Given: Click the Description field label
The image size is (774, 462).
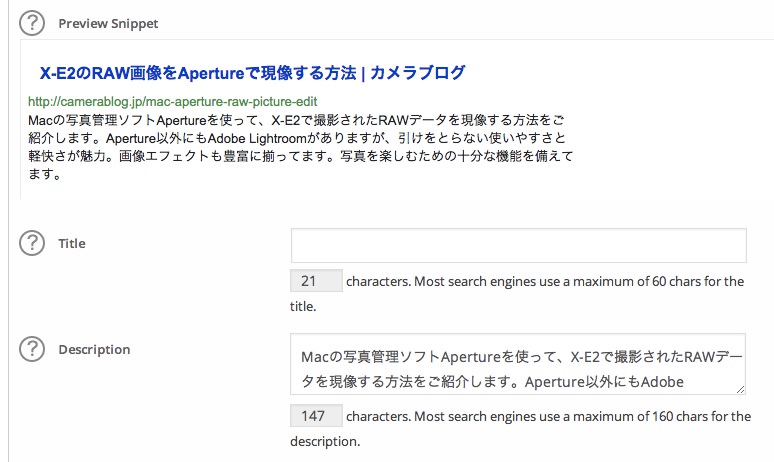Looking at the screenshot, I should coord(94,349).
